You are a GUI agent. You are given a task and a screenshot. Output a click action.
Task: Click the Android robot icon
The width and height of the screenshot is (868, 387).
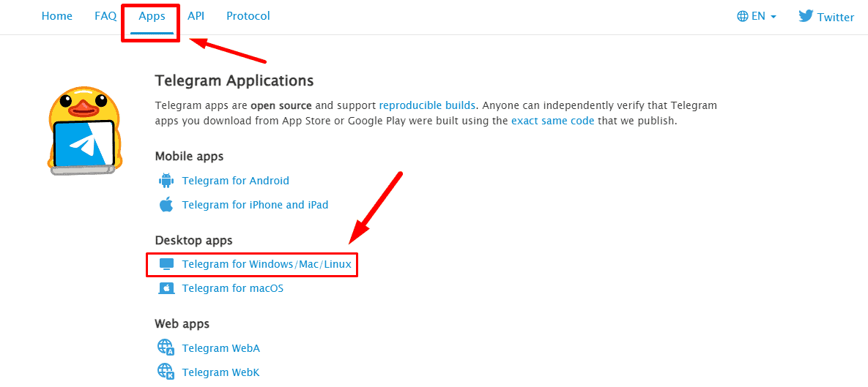tap(166, 181)
